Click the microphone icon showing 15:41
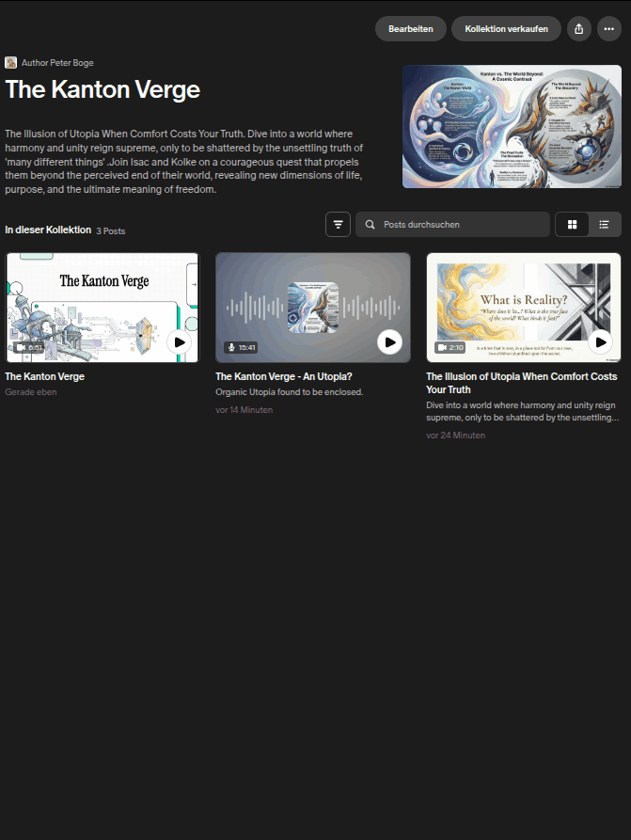This screenshot has width=631, height=840. [231, 347]
